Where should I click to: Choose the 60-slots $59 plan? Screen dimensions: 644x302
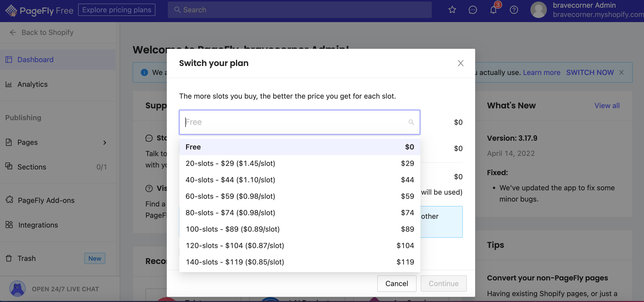click(x=300, y=196)
